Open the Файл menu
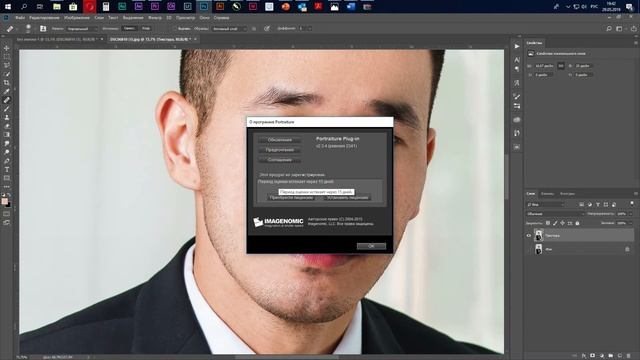The width and height of the screenshot is (640, 360). (20, 18)
